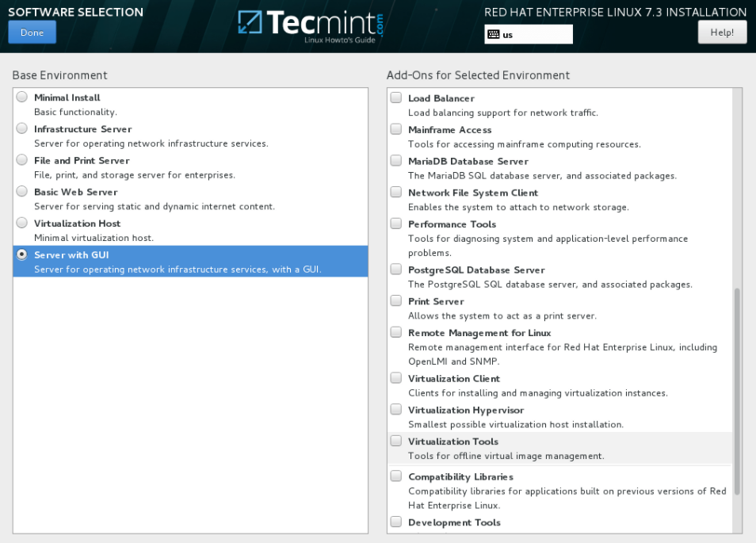Image resolution: width=756 pixels, height=543 pixels.
Task: Click 'Minimal virtualization host.' description
Action: point(94,238)
